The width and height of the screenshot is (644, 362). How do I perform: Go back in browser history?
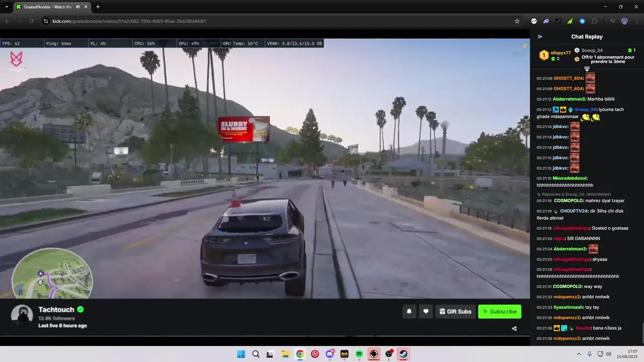coord(8,21)
